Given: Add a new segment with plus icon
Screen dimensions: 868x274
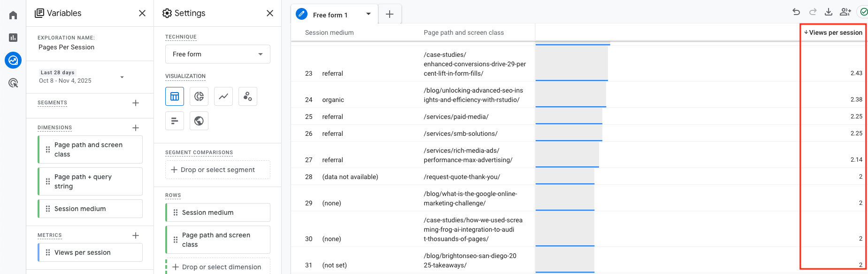Looking at the screenshot, I should tap(136, 103).
